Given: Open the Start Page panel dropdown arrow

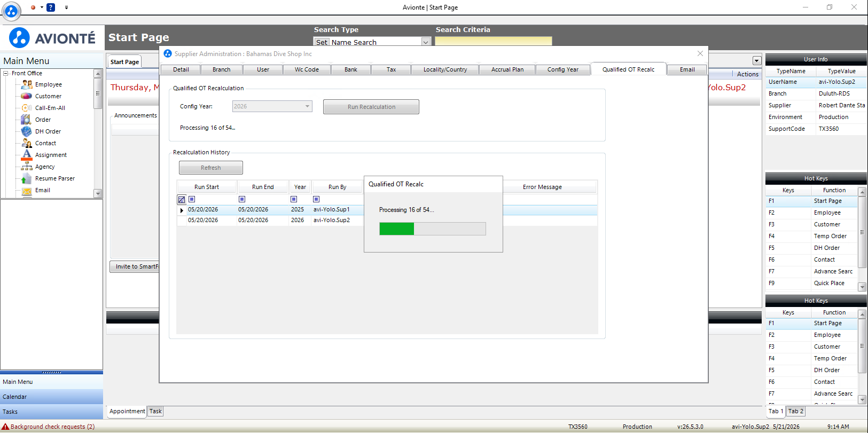Looking at the screenshot, I should (756, 61).
